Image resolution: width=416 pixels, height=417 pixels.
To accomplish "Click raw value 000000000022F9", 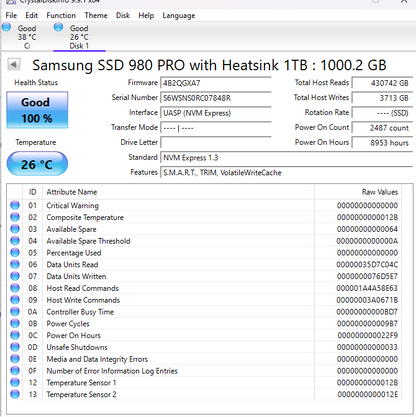I will click(368, 335).
